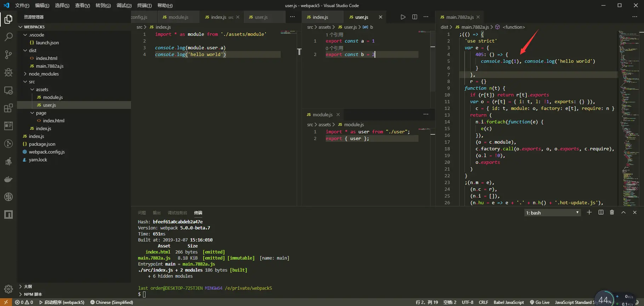Open the 终端(T) menu
The image size is (644, 306).
point(144,5)
